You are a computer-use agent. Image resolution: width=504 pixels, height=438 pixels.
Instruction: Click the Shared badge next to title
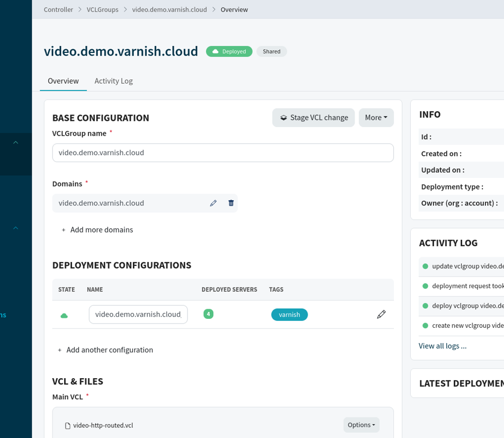pos(272,51)
